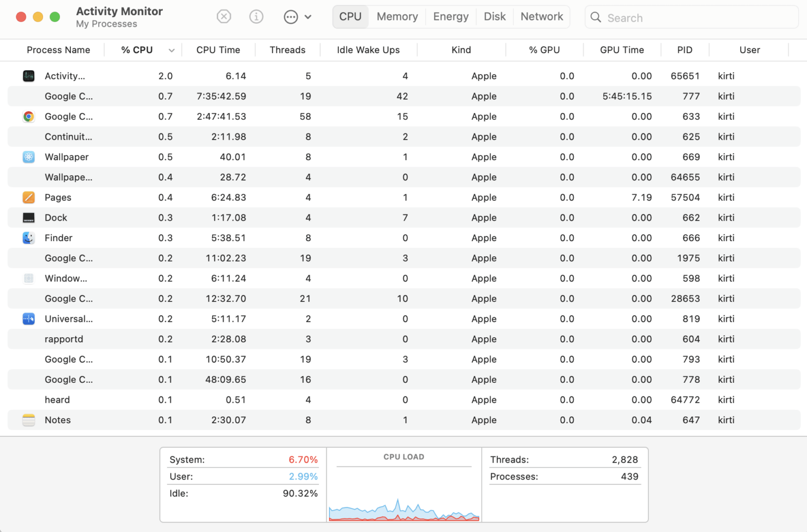Select the Dock process icon
This screenshot has width=807, height=532.
29,217
